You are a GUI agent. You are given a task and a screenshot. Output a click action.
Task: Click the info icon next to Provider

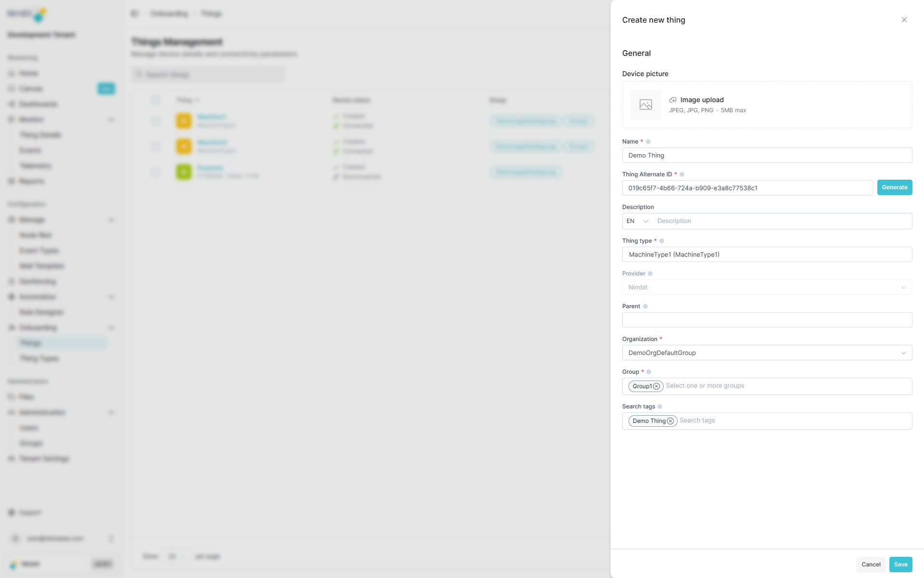pyautogui.click(x=650, y=274)
